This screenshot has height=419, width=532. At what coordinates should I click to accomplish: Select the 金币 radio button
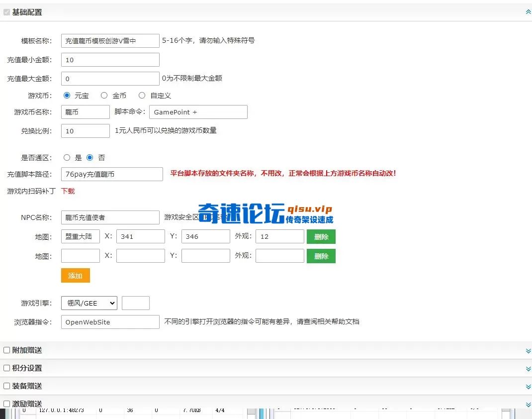[104, 96]
